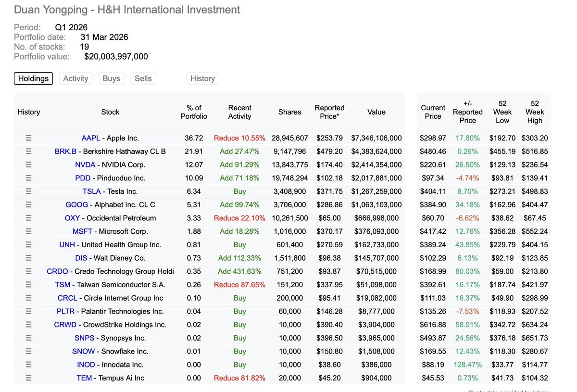This screenshot has height=392, width=577.
Task: Sort by Reported Price column header
Action: click(x=329, y=112)
